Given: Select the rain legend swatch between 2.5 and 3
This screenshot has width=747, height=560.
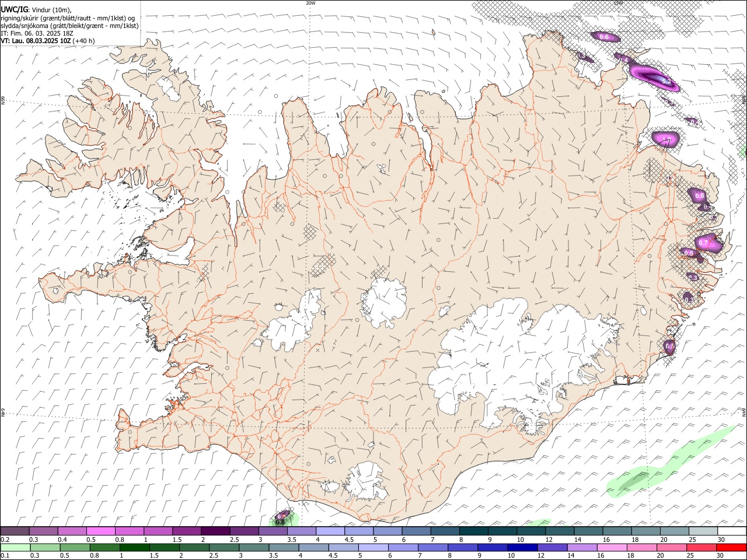Looking at the screenshot, I should 224,547.
